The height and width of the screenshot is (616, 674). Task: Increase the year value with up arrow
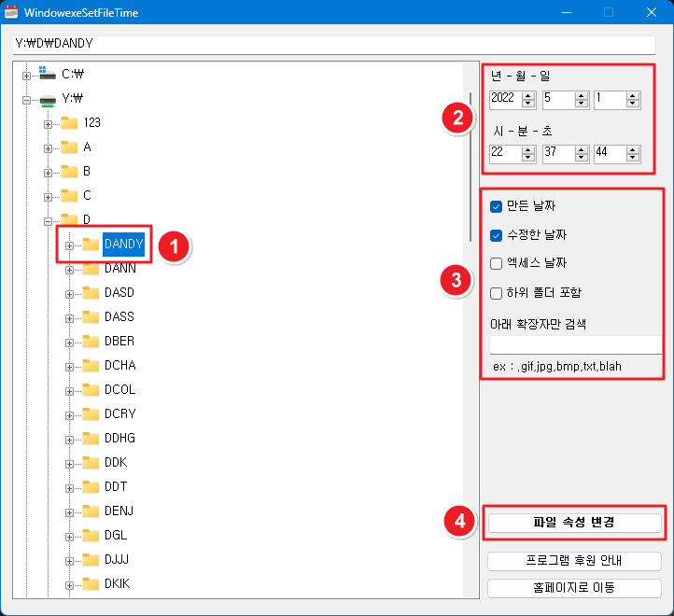click(x=528, y=95)
